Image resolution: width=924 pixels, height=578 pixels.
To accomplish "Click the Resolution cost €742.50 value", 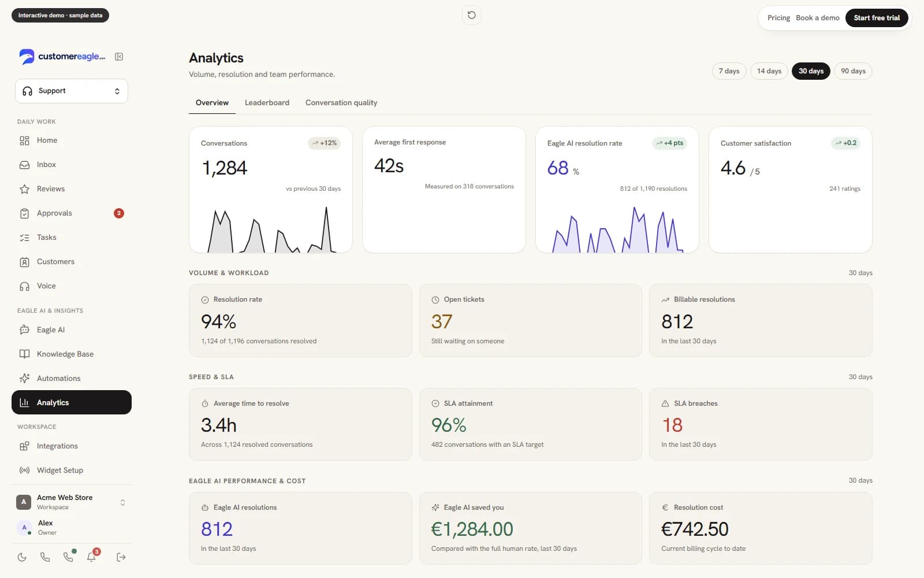I will [695, 529].
